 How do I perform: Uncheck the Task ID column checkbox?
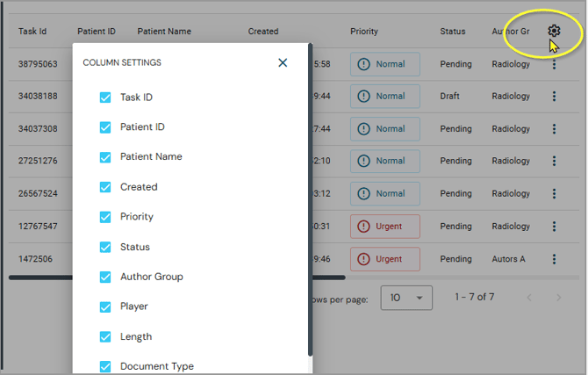[105, 97]
